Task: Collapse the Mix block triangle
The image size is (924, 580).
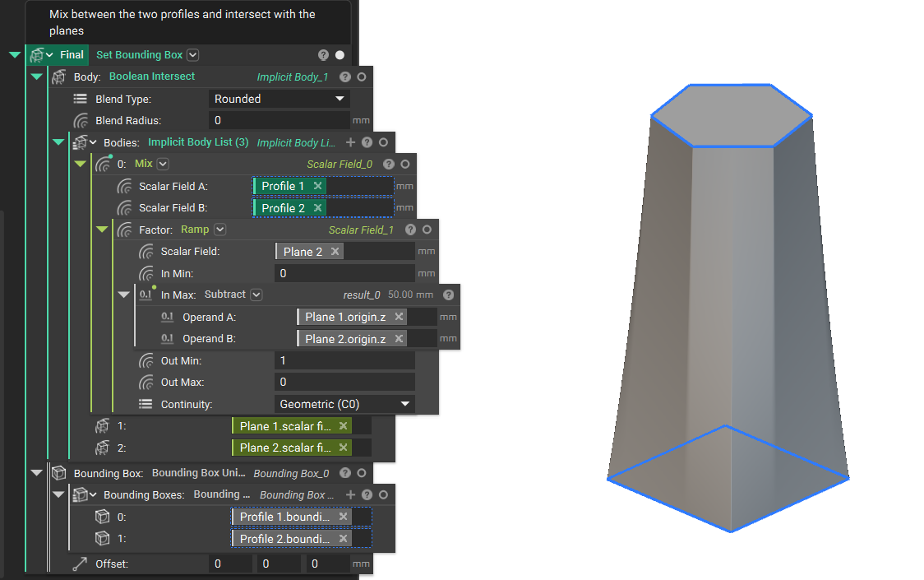Action: click(80, 164)
